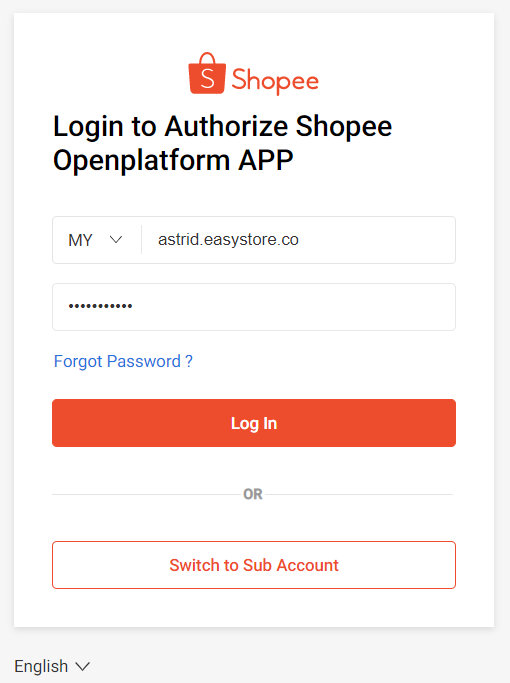Screen dimensions: 510x683
Task: Open the MY country region dropdown
Action: point(97,240)
